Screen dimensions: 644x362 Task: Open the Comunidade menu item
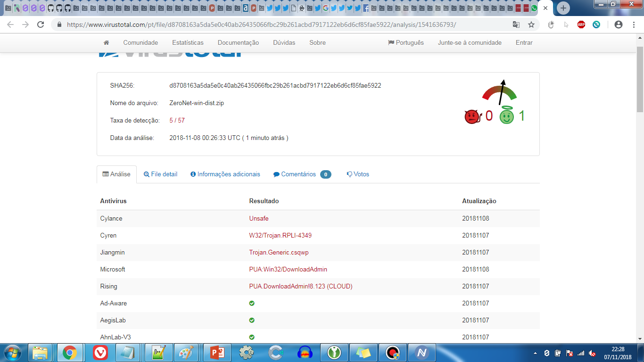[140, 42]
